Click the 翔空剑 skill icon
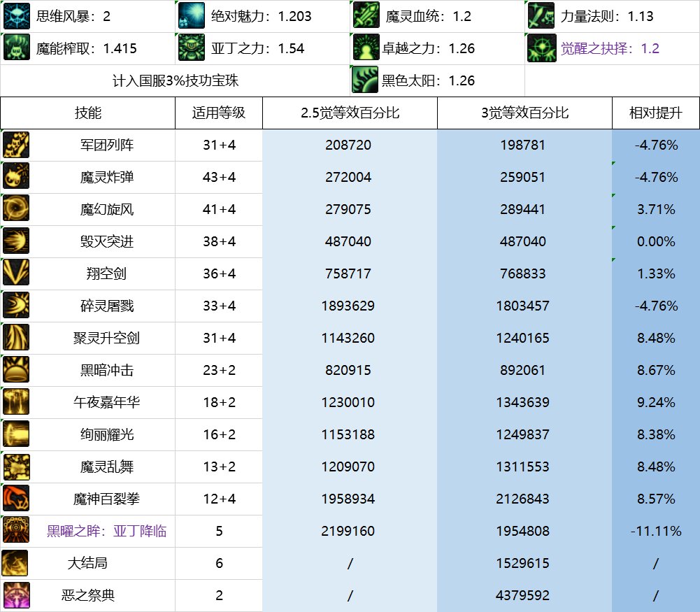Image resolution: width=700 pixels, height=612 pixels. [15, 273]
